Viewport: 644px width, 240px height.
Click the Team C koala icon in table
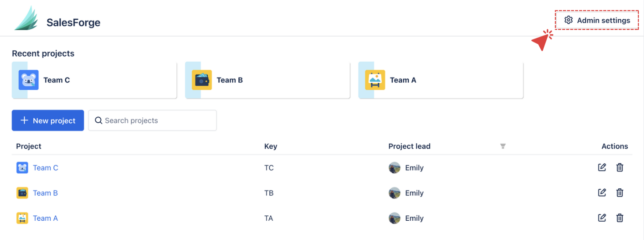pos(22,168)
